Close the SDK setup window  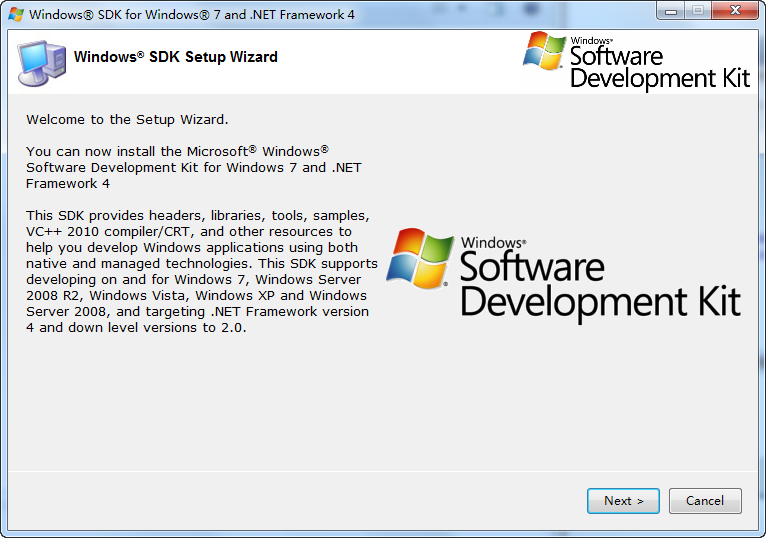[735, 10]
